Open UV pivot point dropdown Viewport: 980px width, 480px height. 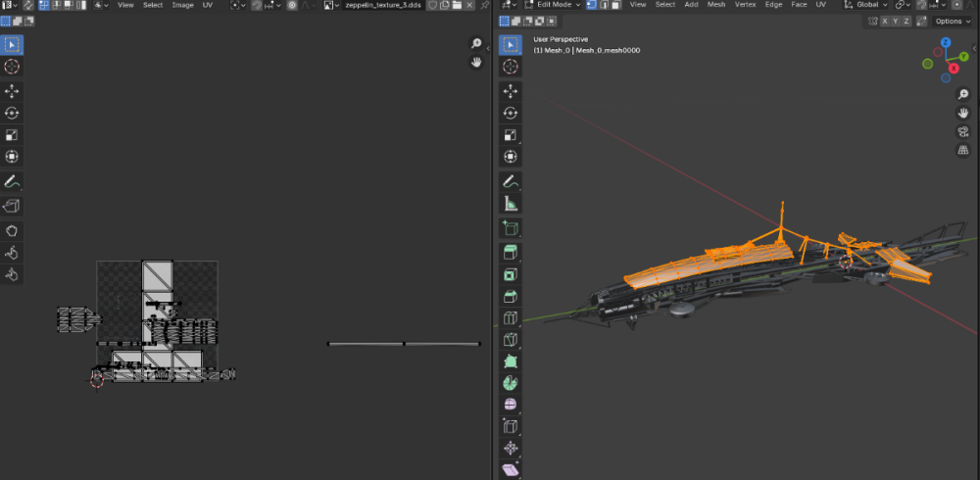point(238,5)
